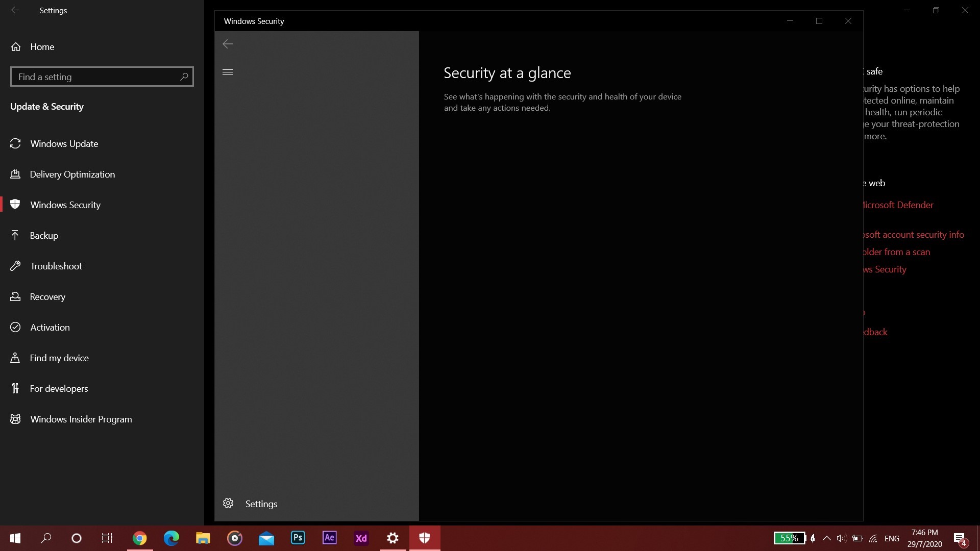Screen dimensions: 980x551
Task: Click the battery icon in system tray
Action: point(857,538)
